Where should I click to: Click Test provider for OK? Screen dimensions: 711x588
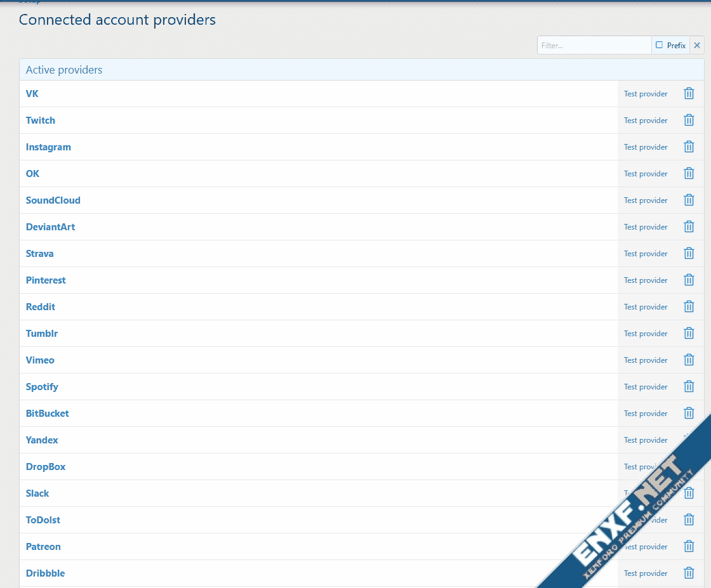click(646, 174)
